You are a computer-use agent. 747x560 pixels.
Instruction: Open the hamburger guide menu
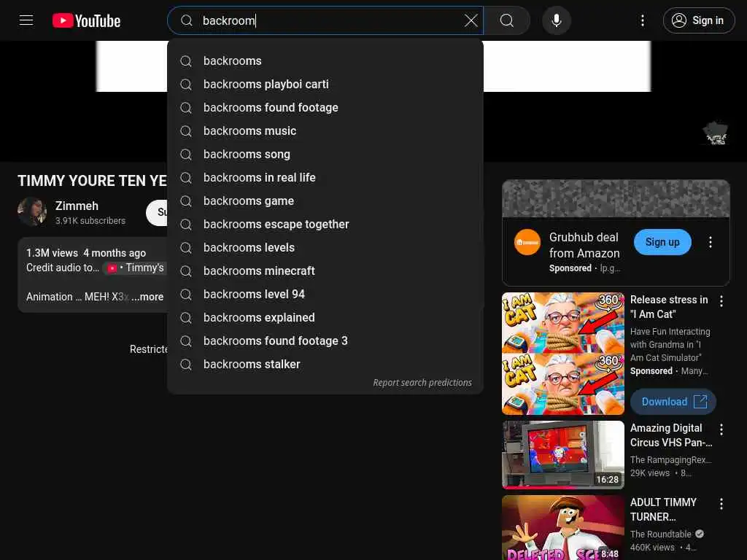pyautogui.click(x=26, y=20)
